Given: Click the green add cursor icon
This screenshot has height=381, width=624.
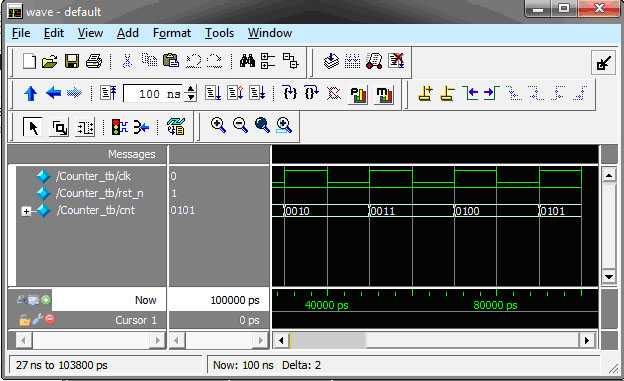Looking at the screenshot, I should pyautogui.click(x=46, y=300).
